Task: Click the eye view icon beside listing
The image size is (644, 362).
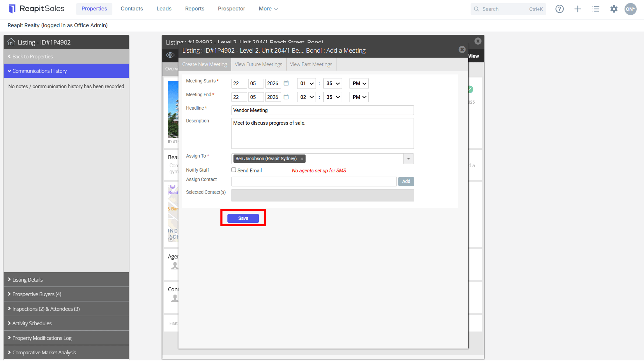Action: 170,55
